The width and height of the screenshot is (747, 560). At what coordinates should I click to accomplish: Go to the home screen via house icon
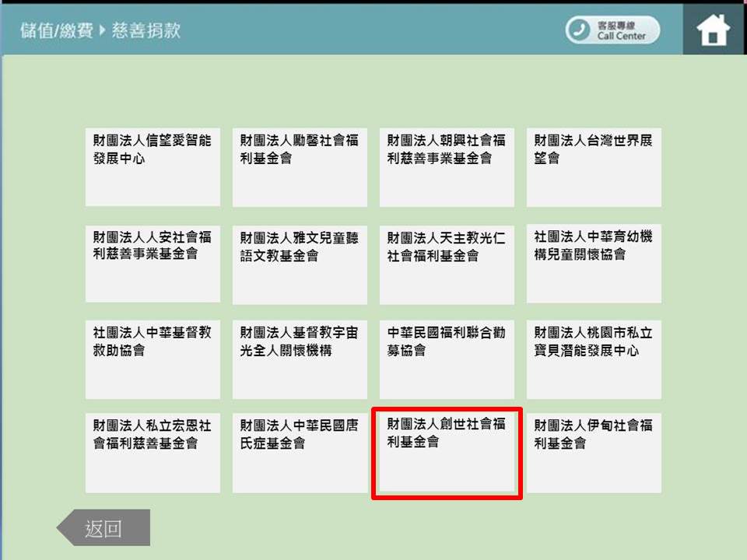click(x=714, y=30)
